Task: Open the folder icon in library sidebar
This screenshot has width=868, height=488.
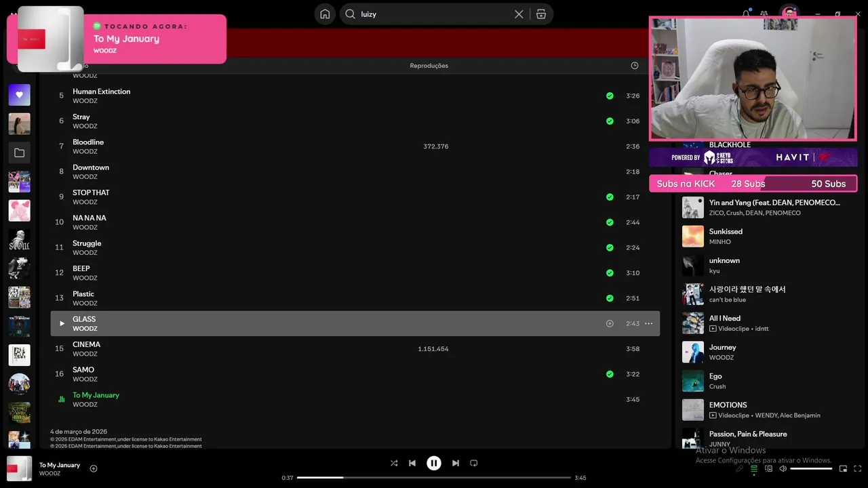Action: click(x=19, y=153)
